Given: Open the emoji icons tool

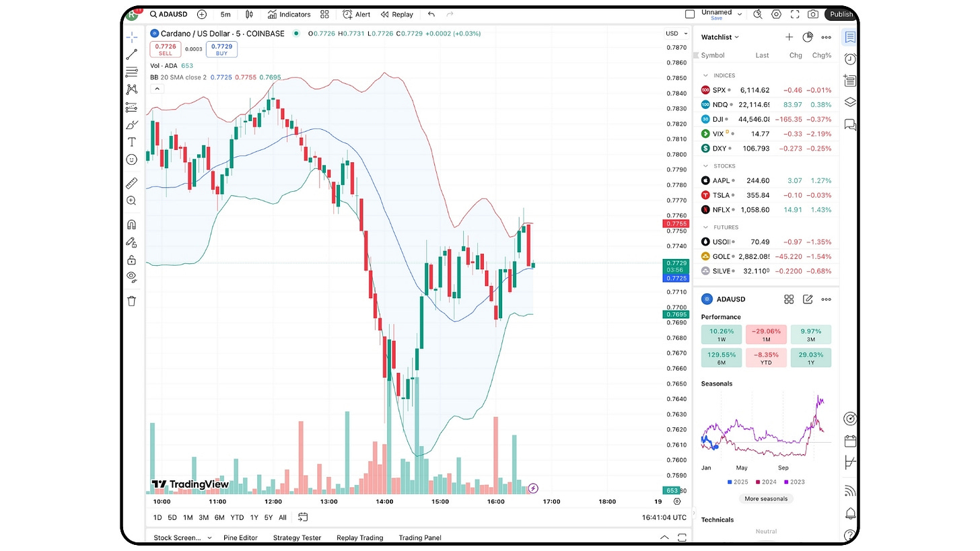Looking at the screenshot, I should coord(132,159).
